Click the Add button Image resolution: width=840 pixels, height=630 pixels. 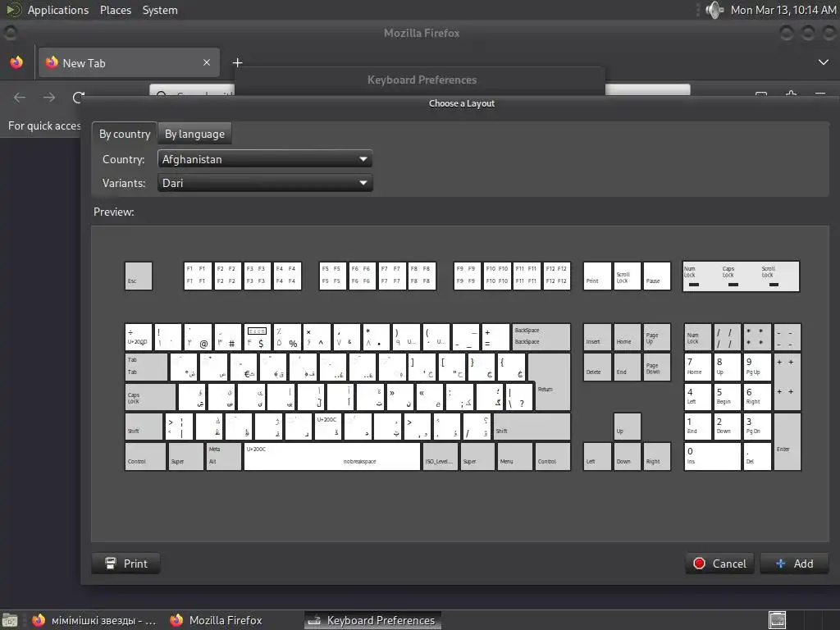point(794,564)
